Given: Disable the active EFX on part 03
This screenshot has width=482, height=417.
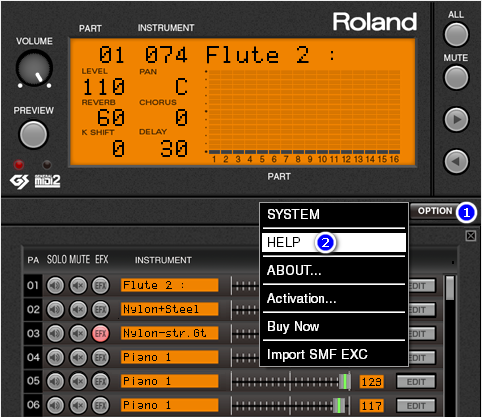Looking at the screenshot, I should tap(100, 334).
